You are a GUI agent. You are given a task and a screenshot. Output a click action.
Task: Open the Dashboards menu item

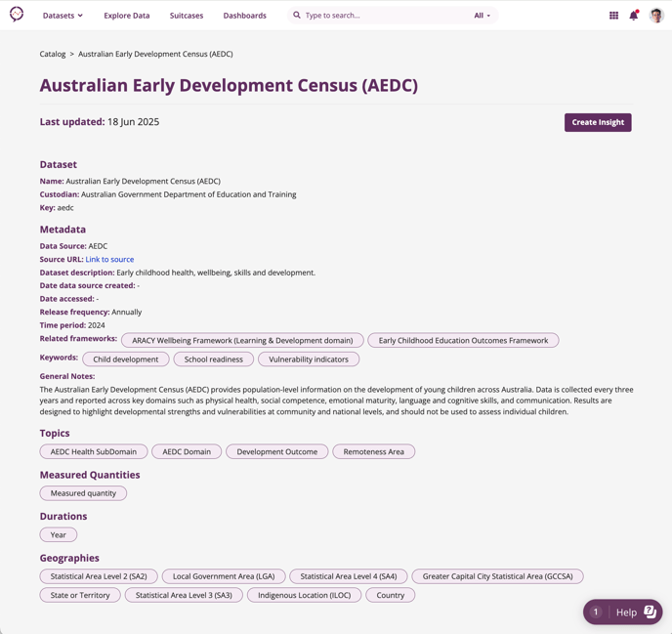click(245, 16)
